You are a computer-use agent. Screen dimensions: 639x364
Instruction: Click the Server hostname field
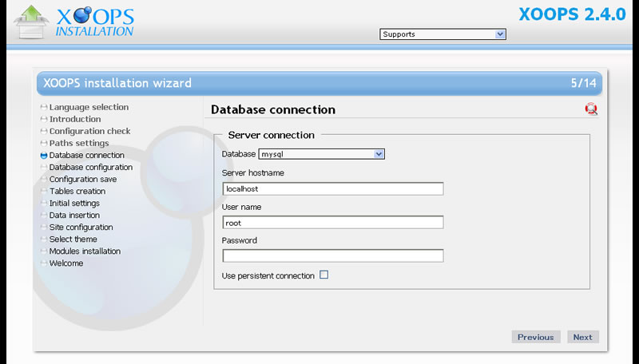333,188
